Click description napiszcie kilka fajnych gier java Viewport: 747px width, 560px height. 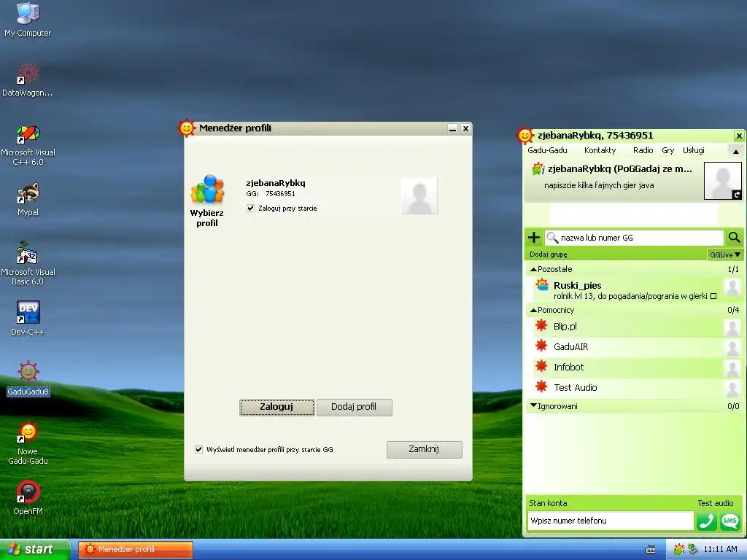tap(599, 185)
